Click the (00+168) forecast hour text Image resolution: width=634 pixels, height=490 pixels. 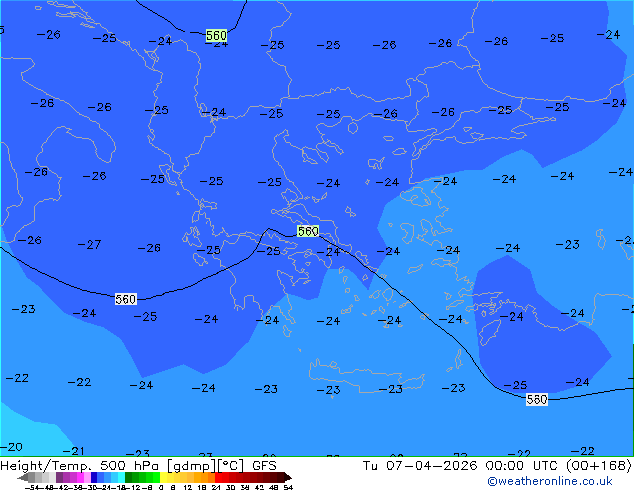click(x=599, y=466)
